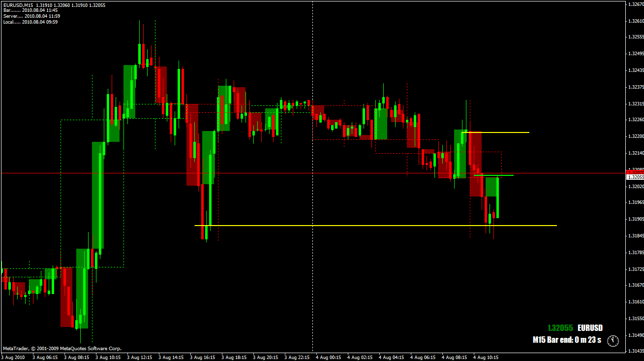Click the 'M15 Bar end: 0 m 23 s' countdown
Screen dimensions: 644x361
coord(567,340)
